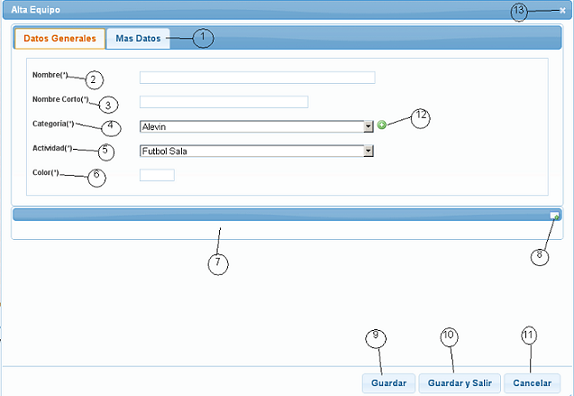Open the Actividad dropdown arrow
The height and width of the screenshot is (396, 574).
pyautogui.click(x=368, y=151)
